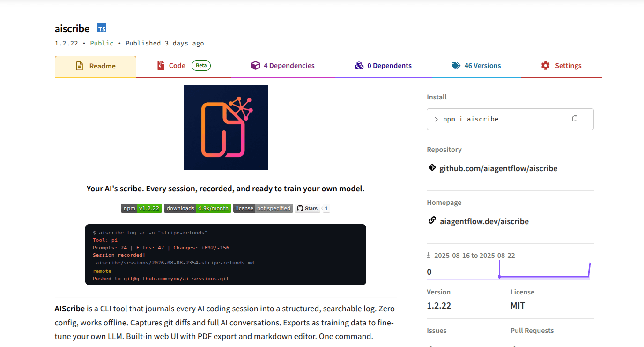Click the Version 1.2.22 value in sidebar
This screenshot has height=347, width=644.
[x=439, y=306]
